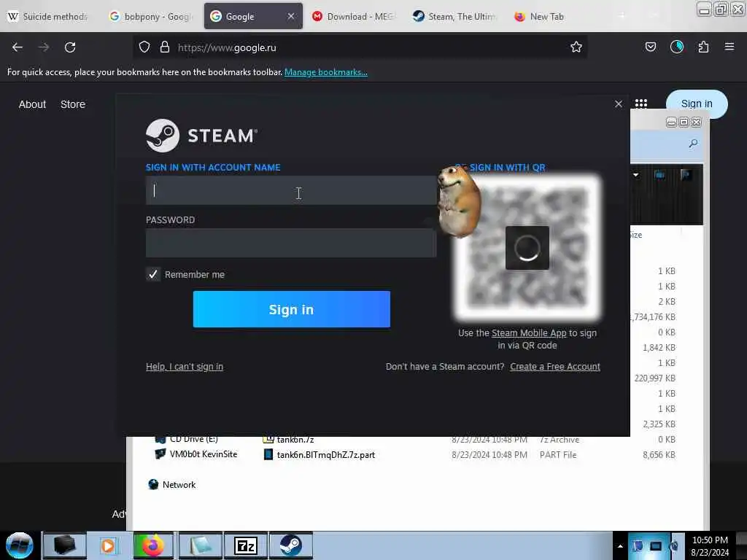Go back with the browser back arrow
Image resolution: width=747 pixels, height=560 pixels.
(x=18, y=47)
